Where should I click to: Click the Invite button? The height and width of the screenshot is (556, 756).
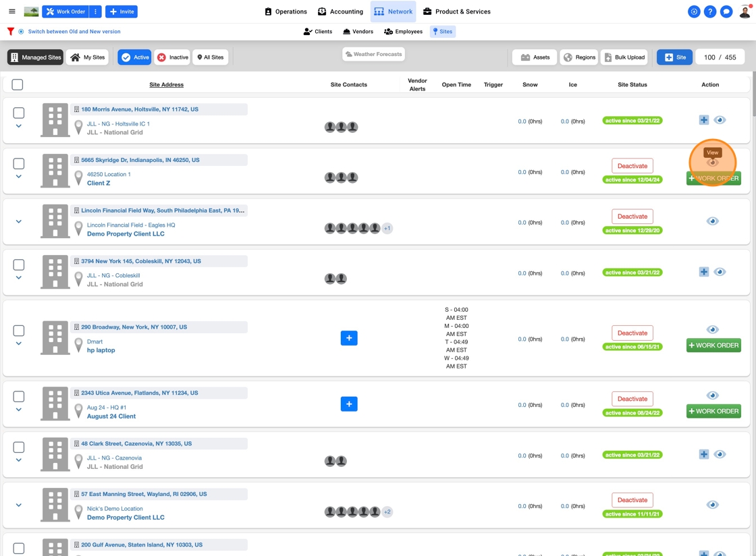tap(122, 11)
